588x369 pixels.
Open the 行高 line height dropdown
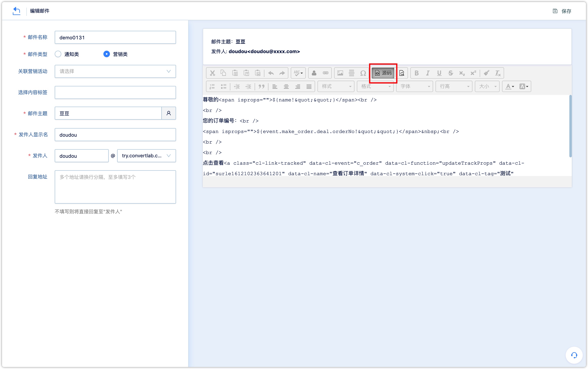[x=454, y=86]
